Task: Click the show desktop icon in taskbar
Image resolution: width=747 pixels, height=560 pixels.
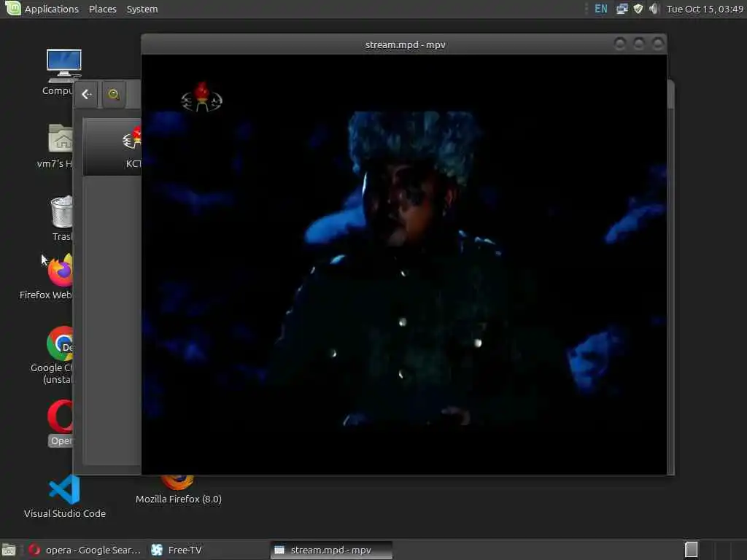Action: point(9,550)
